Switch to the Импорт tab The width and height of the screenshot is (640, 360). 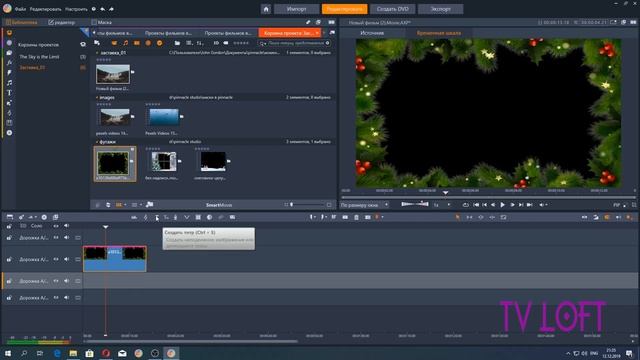coord(296,9)
